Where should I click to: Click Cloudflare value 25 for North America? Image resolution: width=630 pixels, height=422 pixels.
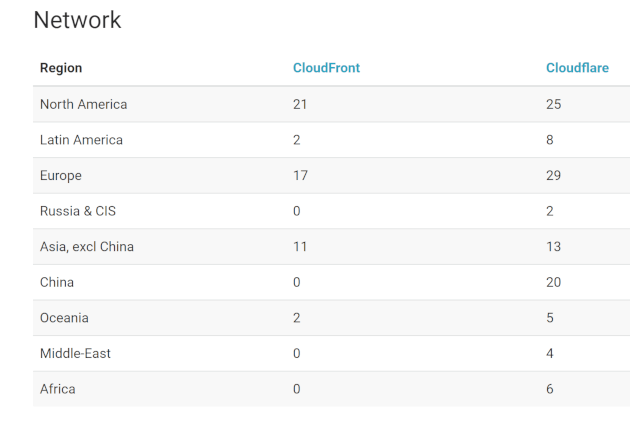(x=553, y=104)
